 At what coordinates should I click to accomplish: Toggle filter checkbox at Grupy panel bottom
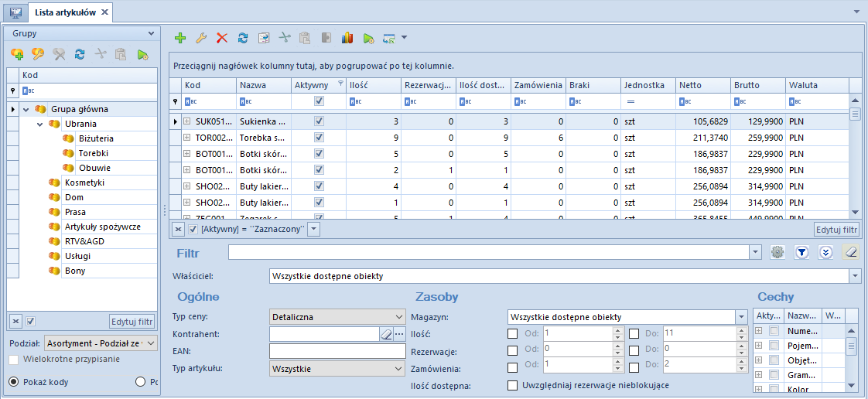31,321
